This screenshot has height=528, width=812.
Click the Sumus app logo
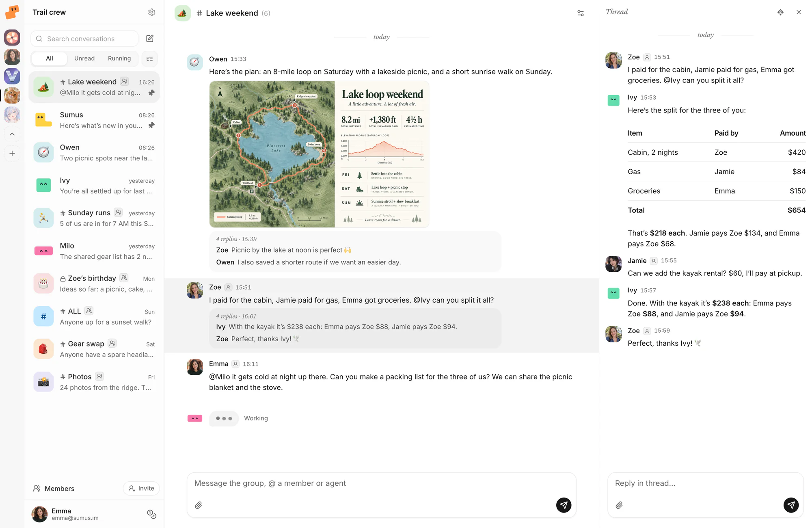[12, 12]
